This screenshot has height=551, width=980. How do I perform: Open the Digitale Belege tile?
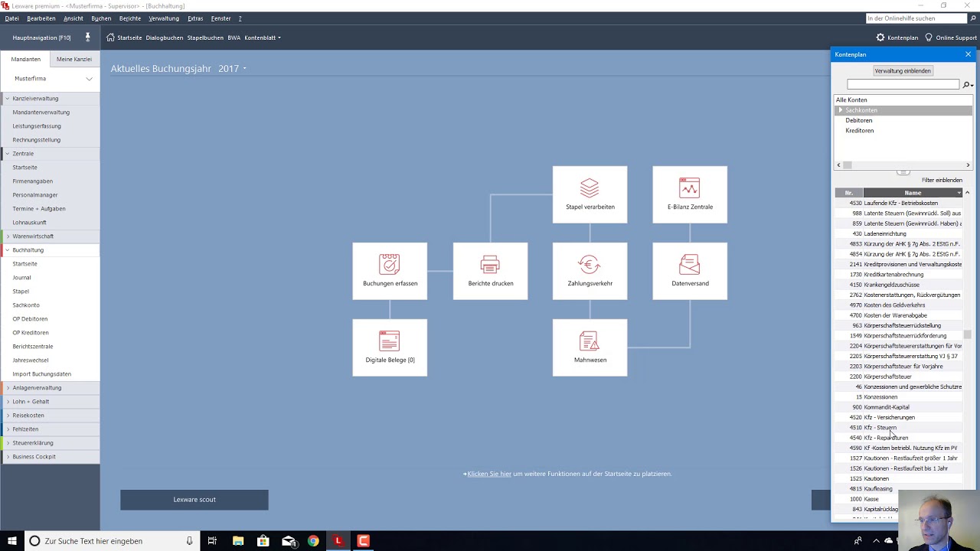pyautogui.click(x=390, y=347)
